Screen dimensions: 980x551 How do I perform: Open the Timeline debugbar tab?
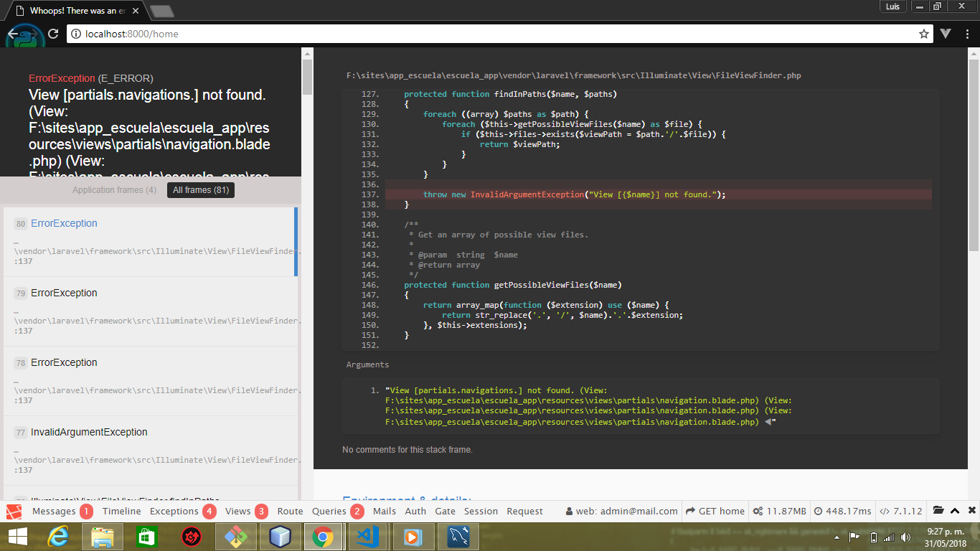pos(121,512)
